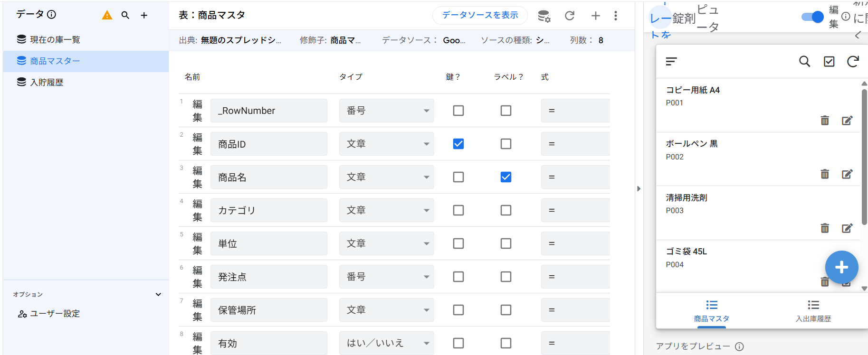Edit the 発注点 column

197,277
